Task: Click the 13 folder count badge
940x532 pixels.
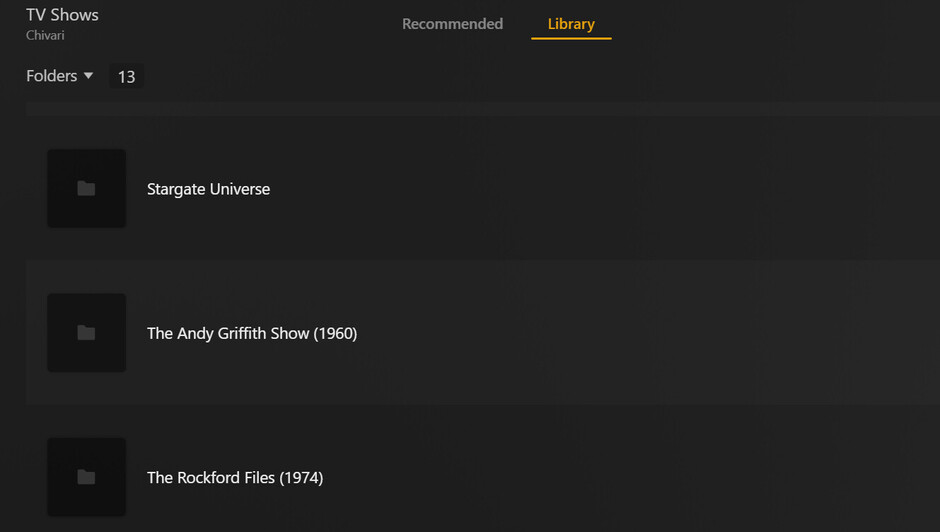Action: pyautogui.click(x=126, y=77)
